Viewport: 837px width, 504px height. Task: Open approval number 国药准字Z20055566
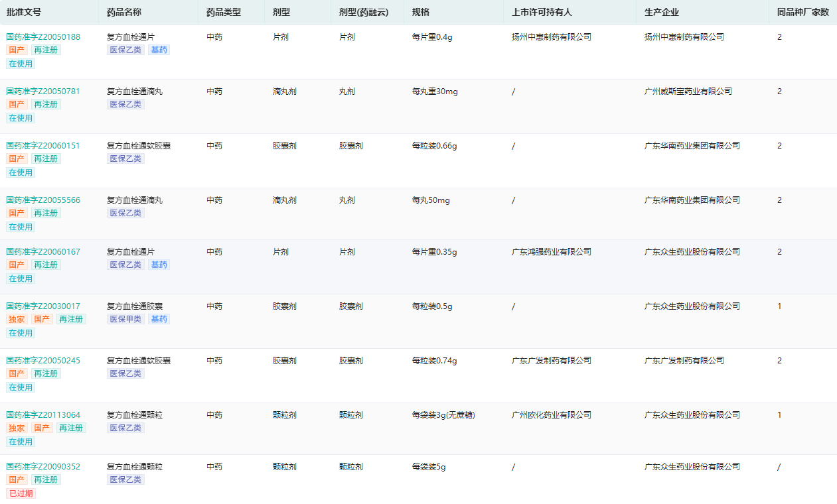pyautogui.click(x=43, y=200)
